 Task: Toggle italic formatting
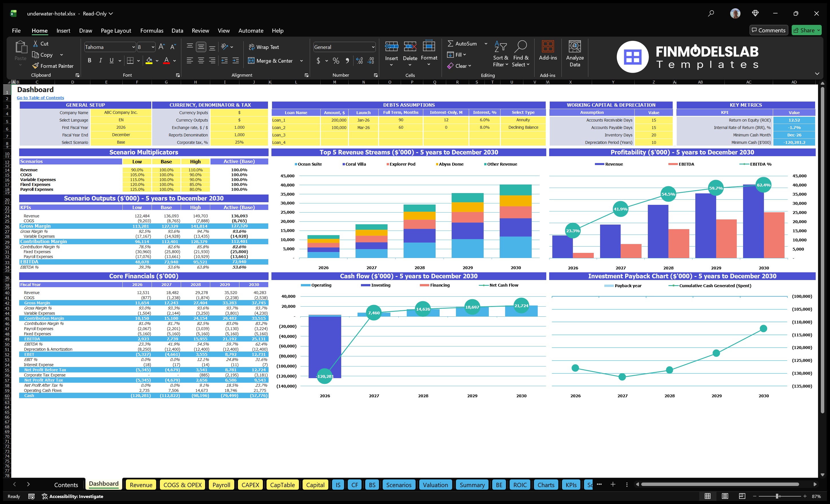click(100, 60)
